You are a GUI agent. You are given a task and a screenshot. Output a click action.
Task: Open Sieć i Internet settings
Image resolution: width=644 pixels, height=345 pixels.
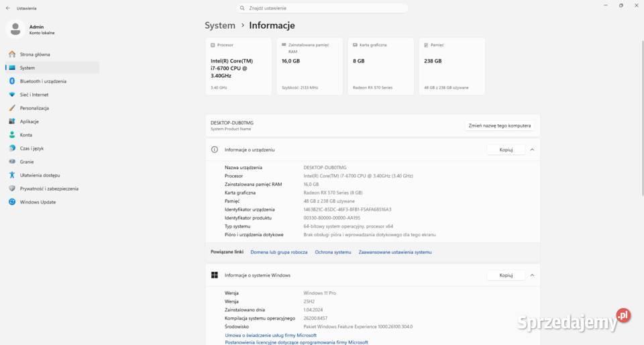coord(52,95)
